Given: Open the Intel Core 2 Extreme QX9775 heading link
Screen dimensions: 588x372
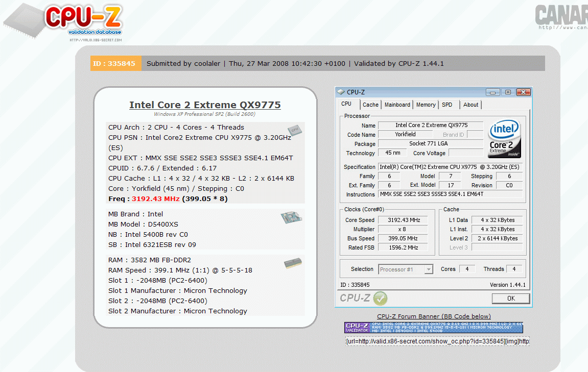Looking at the screenshot, I should point(205,105).
